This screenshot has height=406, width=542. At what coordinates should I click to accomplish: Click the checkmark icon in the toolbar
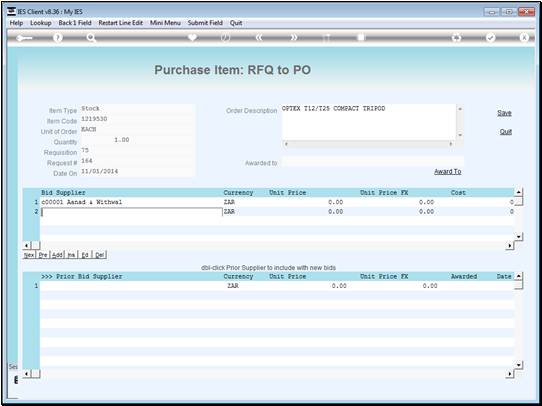click(x=490, y=38)
